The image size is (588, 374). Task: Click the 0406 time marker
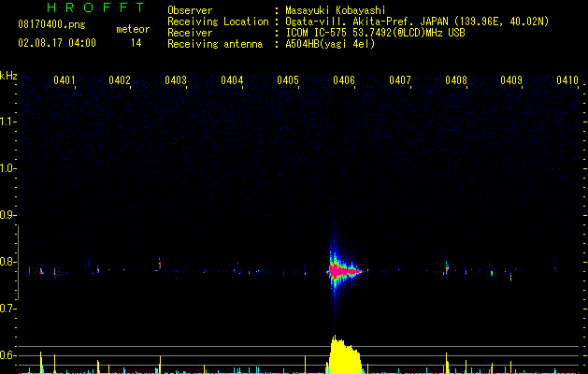344,80
